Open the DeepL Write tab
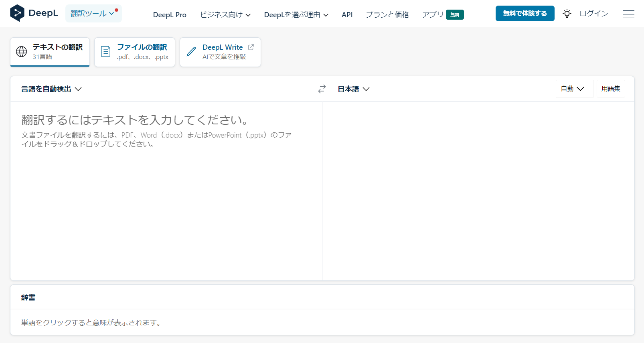 [220, 52]
